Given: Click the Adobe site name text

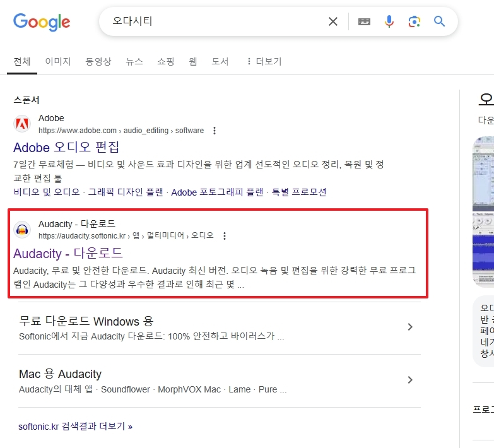Looking at the screenshot, I should click(x=51, y=118).
